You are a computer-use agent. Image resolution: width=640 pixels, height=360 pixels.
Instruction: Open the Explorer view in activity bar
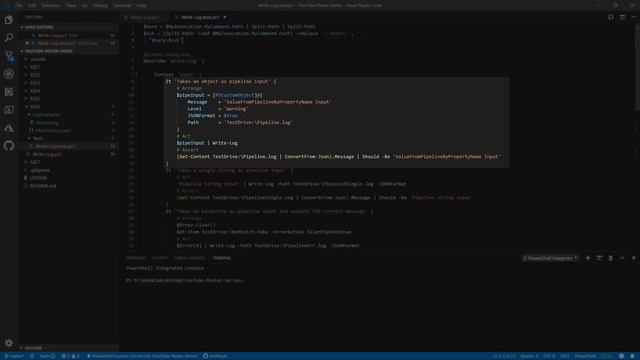pyautogui.click(x=9, y=20)
